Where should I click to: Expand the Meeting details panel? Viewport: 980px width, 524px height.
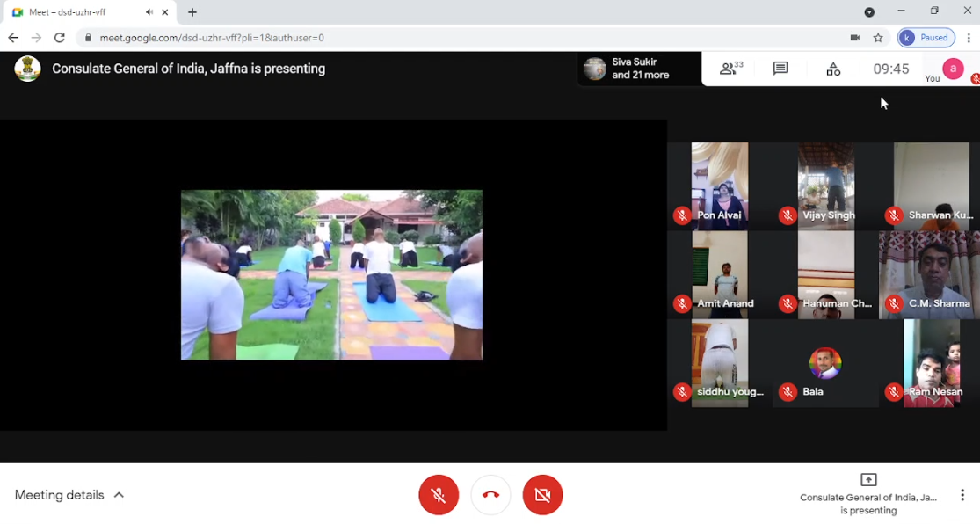(69, 495)
